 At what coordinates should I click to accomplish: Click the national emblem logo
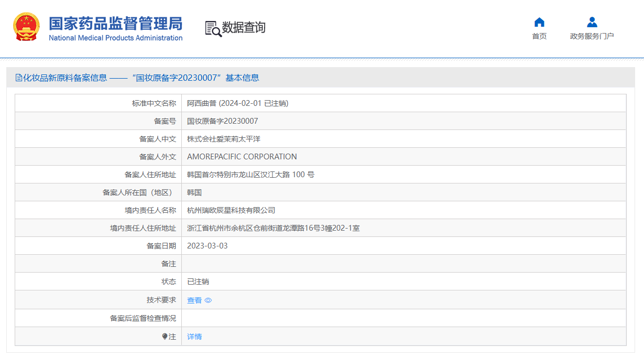point(26,27)
